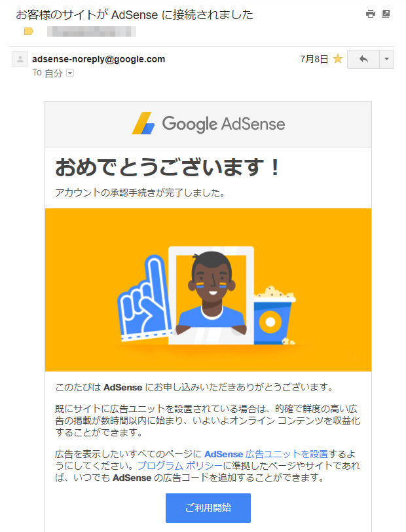Click the Google AdSense logo icon
Viewport: 406px width, 532px height.
pyautogui.click(x=143, y=123)
